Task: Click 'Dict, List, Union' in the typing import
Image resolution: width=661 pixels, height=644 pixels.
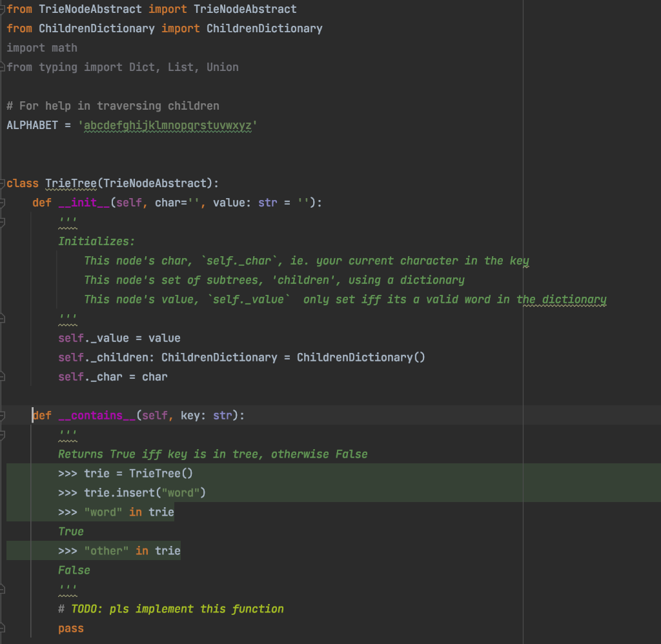Action: pyautogui.click(x=184, y=68)
